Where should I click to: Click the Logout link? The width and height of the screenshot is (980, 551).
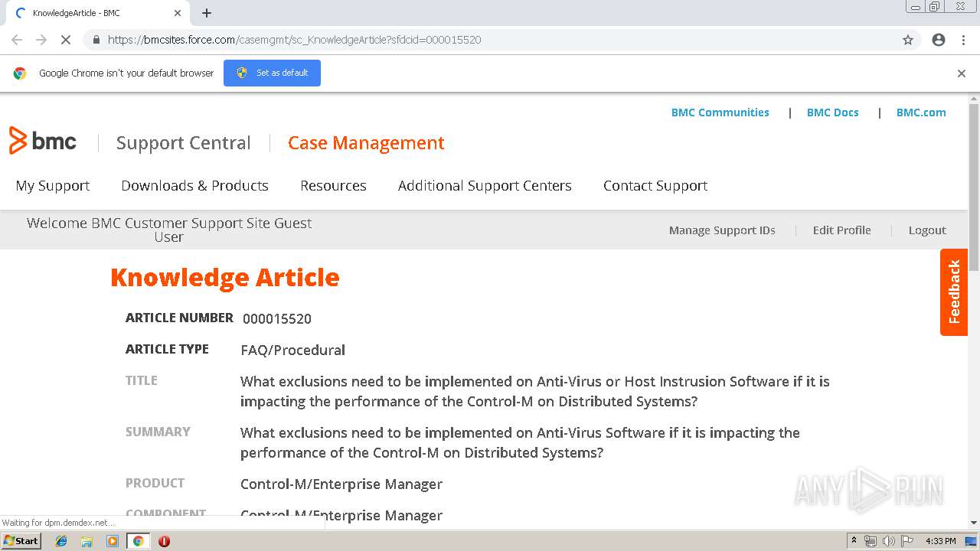point(927,230)
